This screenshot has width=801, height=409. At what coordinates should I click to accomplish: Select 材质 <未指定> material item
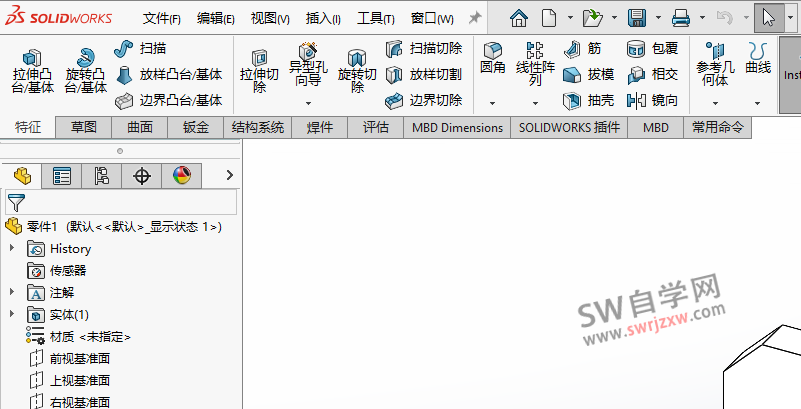click(x=78, y=336)
